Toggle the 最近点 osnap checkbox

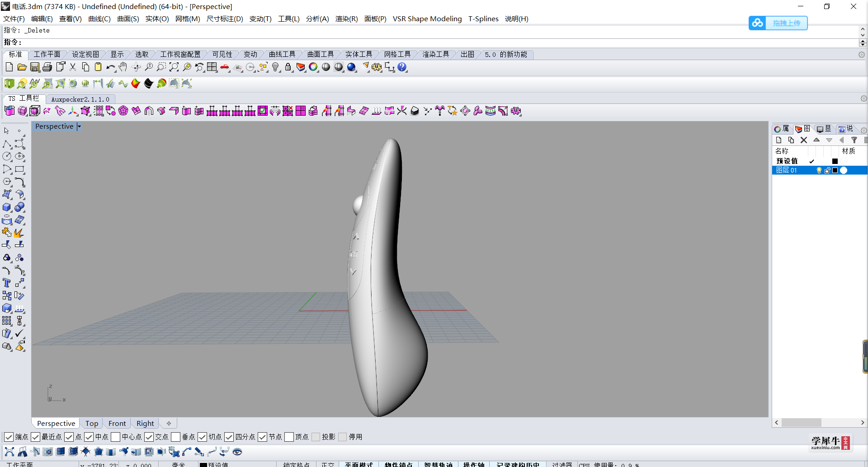(35, 437)
